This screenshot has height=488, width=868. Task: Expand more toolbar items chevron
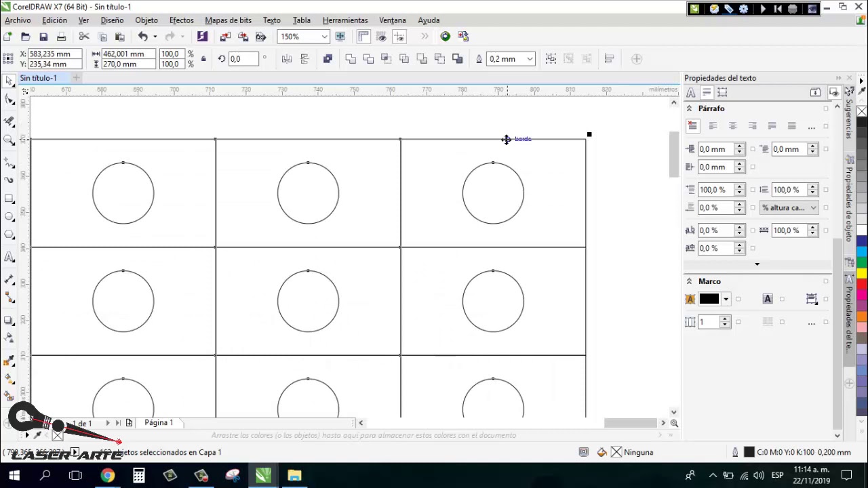(x=425, y=37)
